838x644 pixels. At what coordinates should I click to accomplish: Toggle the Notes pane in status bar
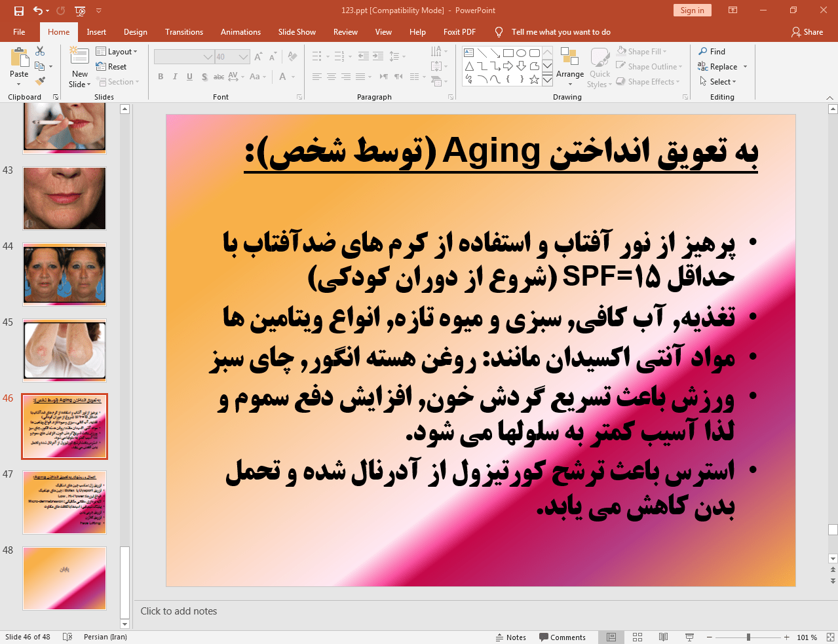click(x=511, y=637)
